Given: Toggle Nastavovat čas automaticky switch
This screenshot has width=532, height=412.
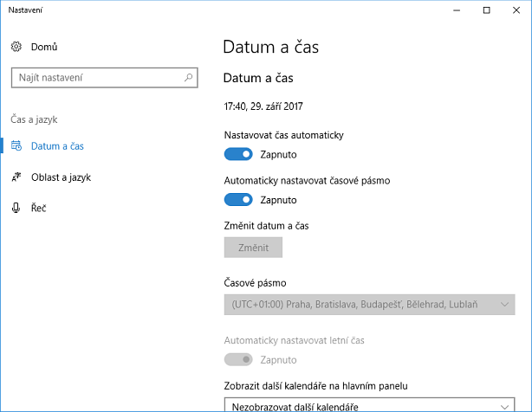Looking at the screenshot, I should (x=238, y=154).
